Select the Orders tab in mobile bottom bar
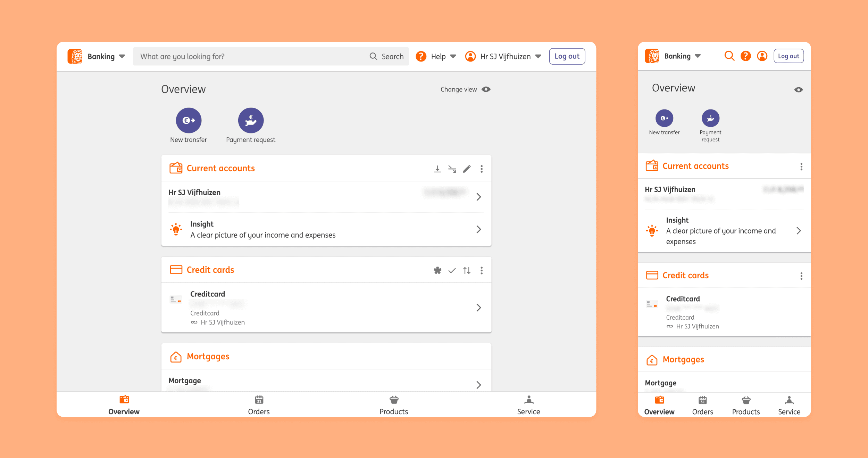Viewport: 868px width, 458px height. point(702,406)
